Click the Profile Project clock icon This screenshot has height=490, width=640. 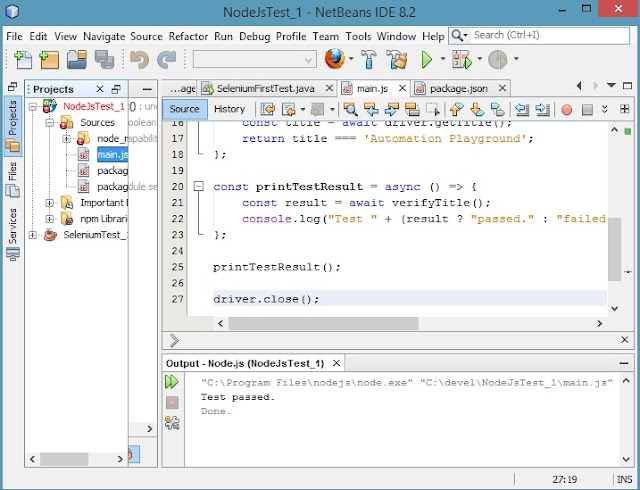click(x=498, y=60)
